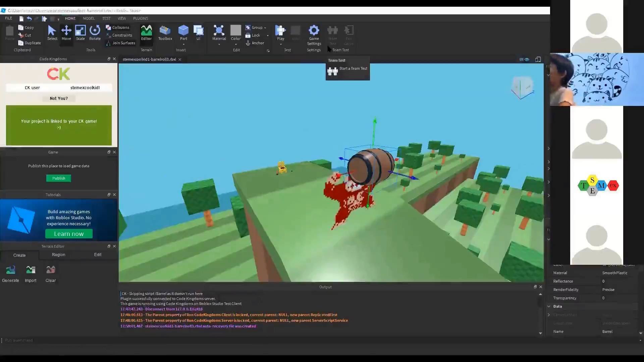This screenshot has width=644, height=362.
Task: Click the view selector cube in viewport
Action: [522, 88]
